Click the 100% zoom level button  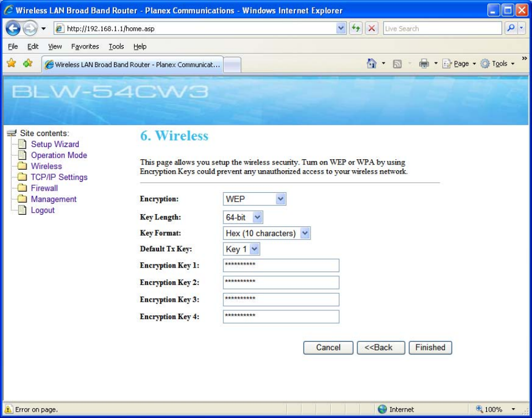[x=489, y=409]
